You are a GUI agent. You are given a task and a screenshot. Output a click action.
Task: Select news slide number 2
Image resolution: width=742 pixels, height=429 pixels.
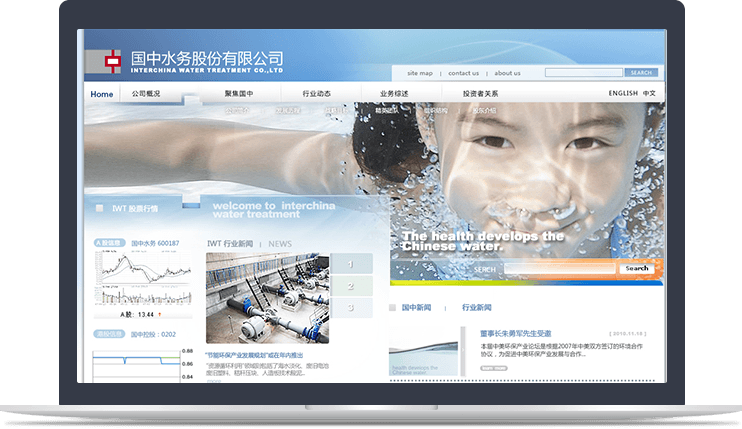tap(350, 286)
